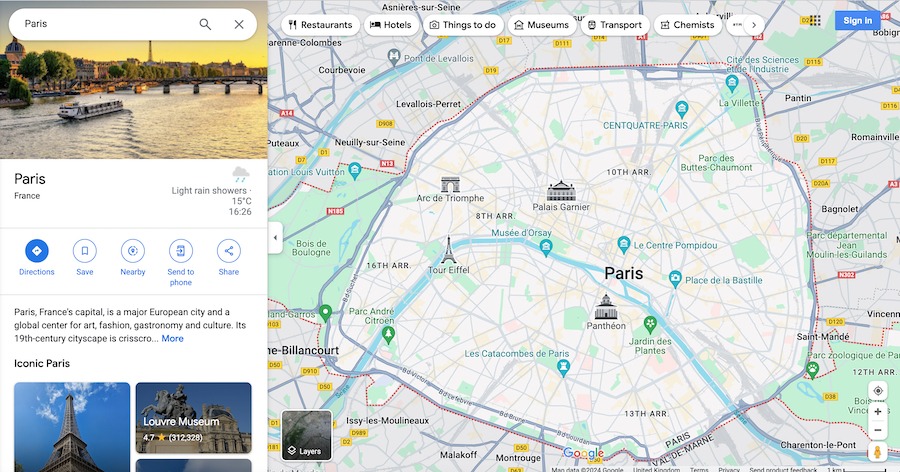Filter map by Restaurants
This screenshot has width=900, height=472.
(x=320, y=25)
